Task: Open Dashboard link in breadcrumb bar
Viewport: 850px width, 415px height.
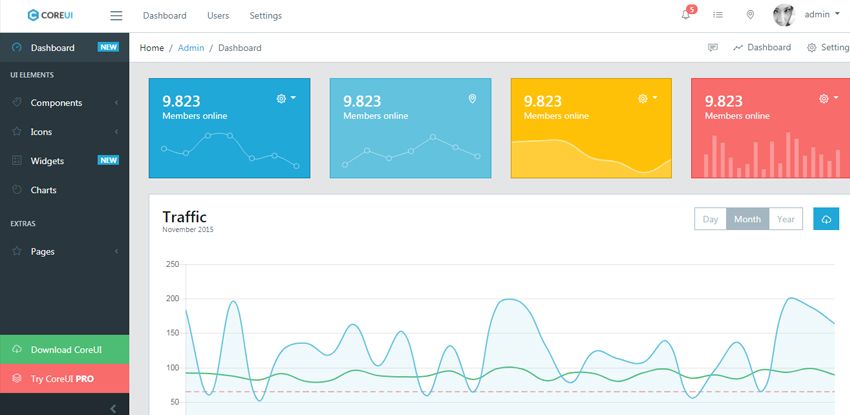Action: coord(762,47)
